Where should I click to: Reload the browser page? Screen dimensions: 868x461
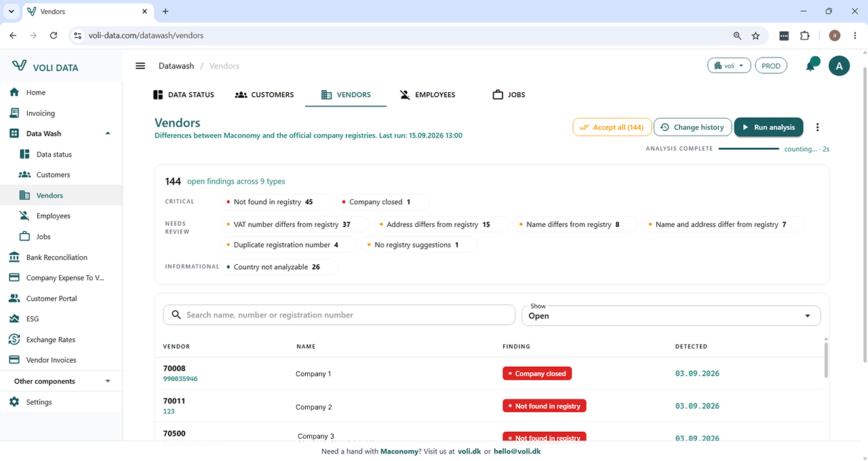[x=54, y=35]
